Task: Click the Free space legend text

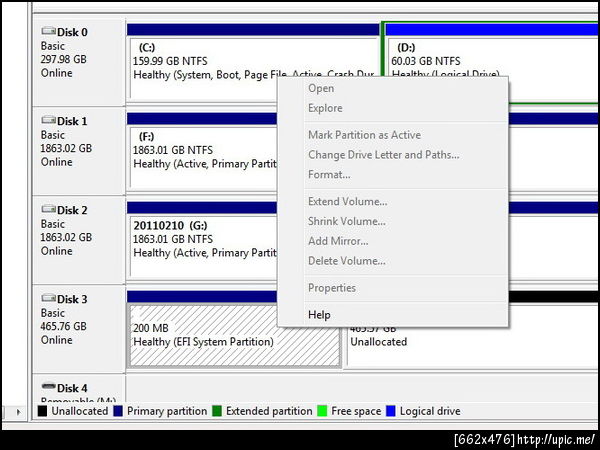Action: pos(356,411)
